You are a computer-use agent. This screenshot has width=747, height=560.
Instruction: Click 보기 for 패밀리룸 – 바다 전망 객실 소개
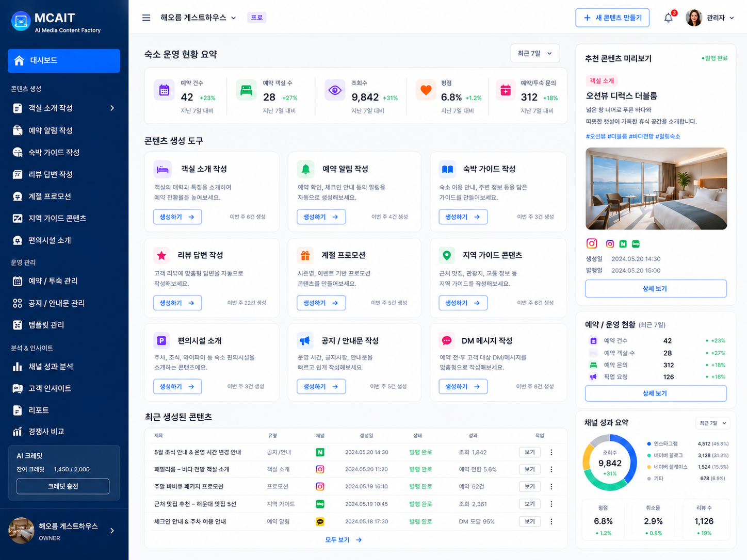(530, 469)
